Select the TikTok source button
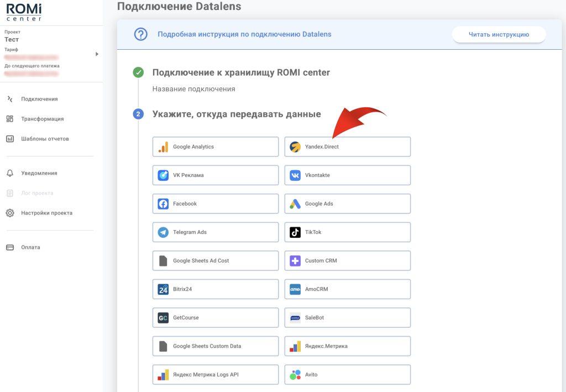566x392 pixels. click(x=348, y=232)
